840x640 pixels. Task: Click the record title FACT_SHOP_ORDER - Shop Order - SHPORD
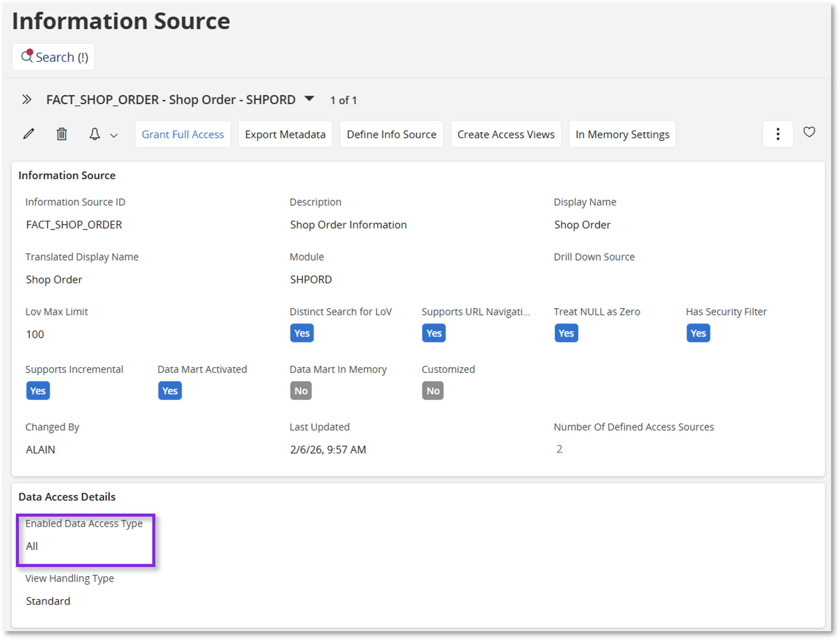point(171,100)
